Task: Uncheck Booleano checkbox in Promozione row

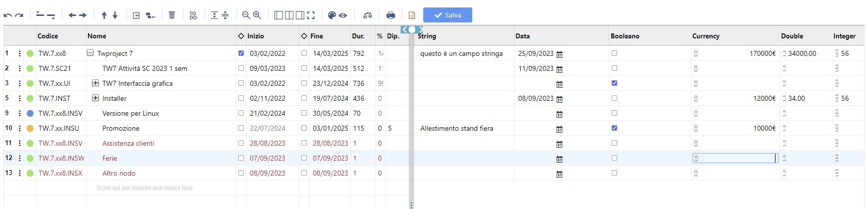Action: point(614,128)
